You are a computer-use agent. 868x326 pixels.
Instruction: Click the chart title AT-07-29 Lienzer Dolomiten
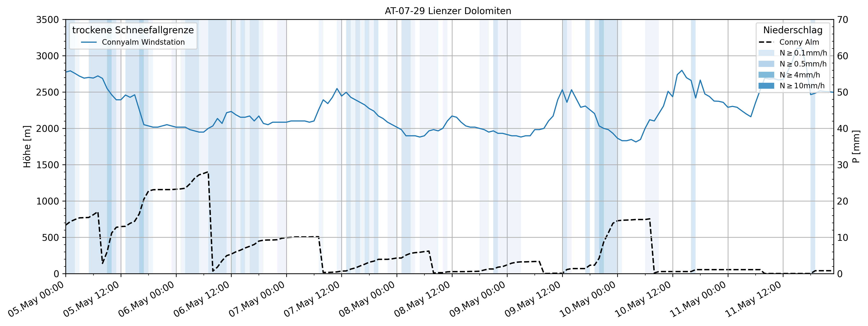448,11
